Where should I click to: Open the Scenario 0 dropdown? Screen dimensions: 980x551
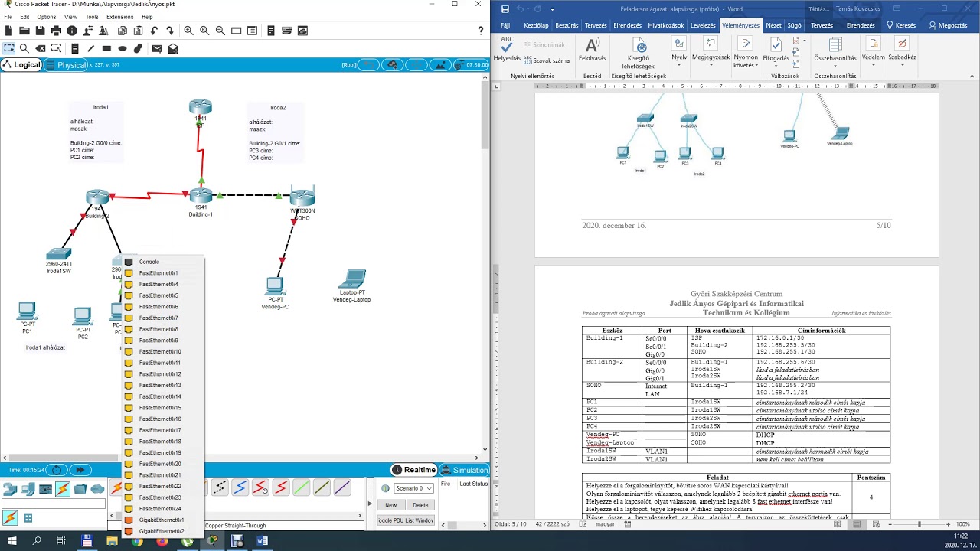(x=414, y=488)
